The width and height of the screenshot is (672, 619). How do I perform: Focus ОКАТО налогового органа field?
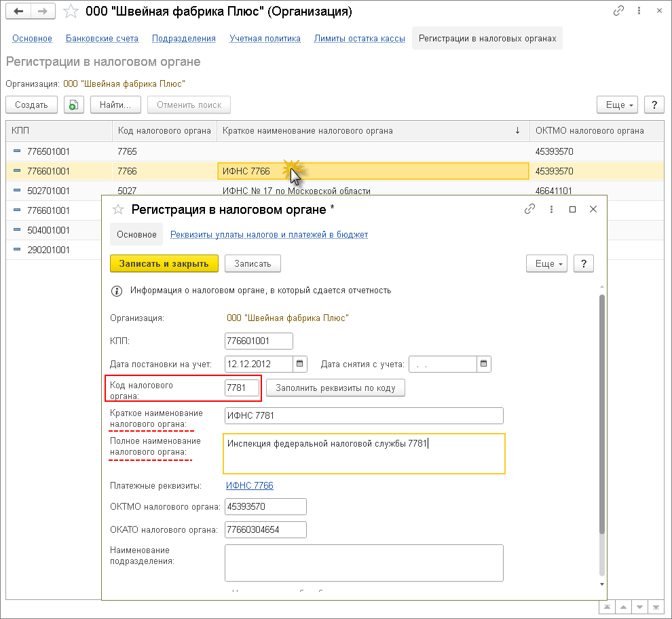265,530
